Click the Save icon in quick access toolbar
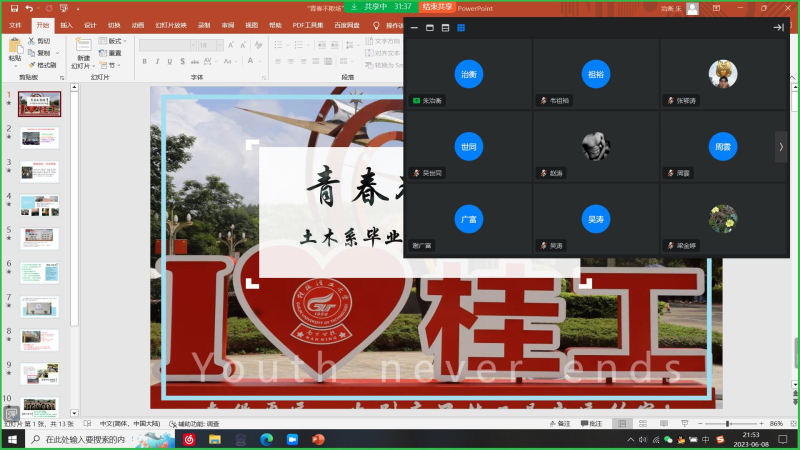The width and height of the screenshot is (800, 450). click(13, 8)
